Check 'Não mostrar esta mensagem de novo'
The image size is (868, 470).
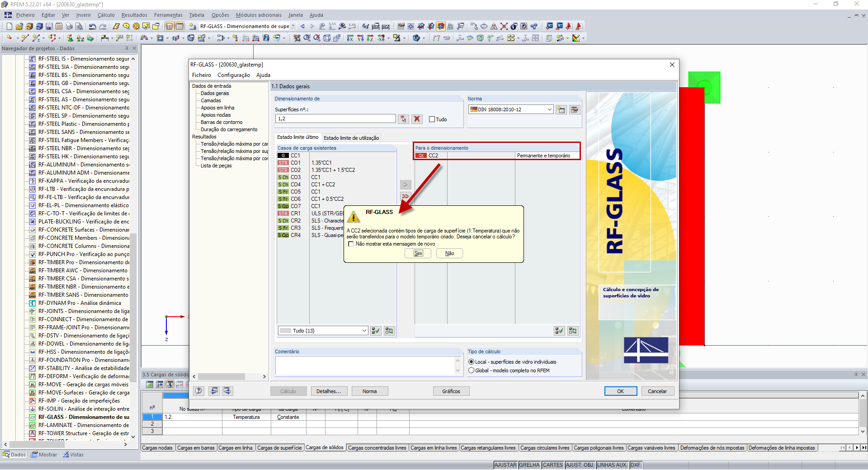coord(351,244)
